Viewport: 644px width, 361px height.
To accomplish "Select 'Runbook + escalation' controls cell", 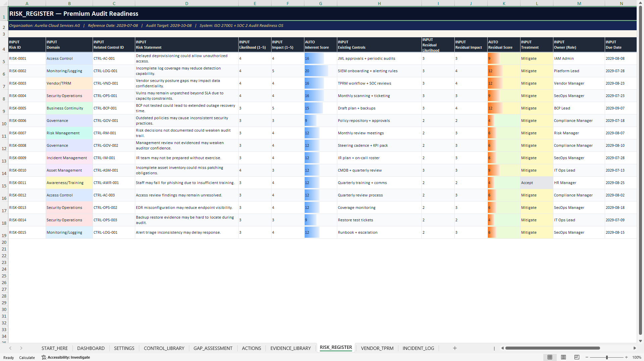I will click(379, 232).
